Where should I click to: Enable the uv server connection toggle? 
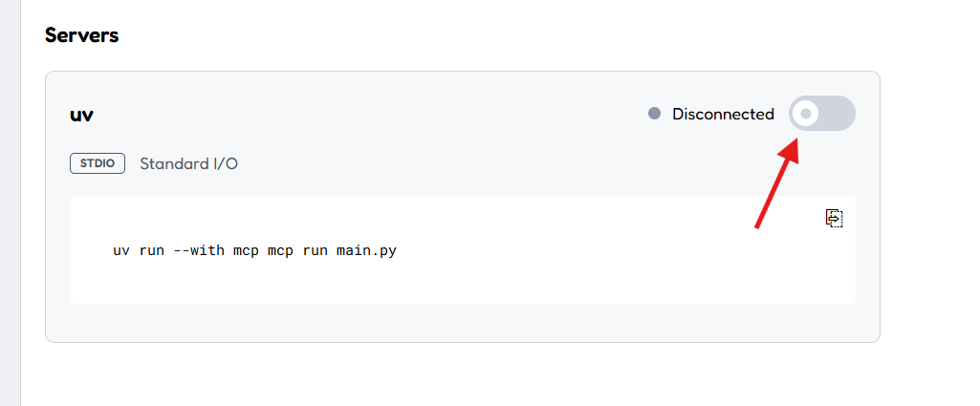[x=821, y=114]
